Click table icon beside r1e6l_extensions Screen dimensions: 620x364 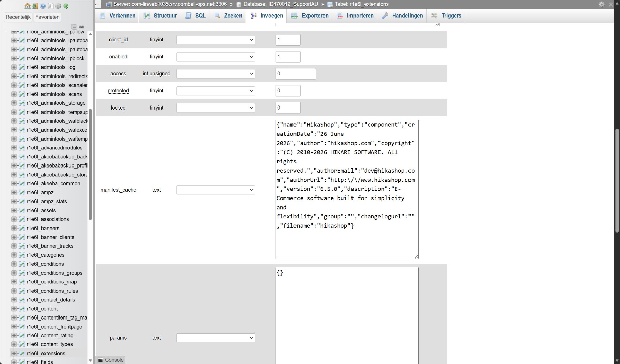coord(22,353)
